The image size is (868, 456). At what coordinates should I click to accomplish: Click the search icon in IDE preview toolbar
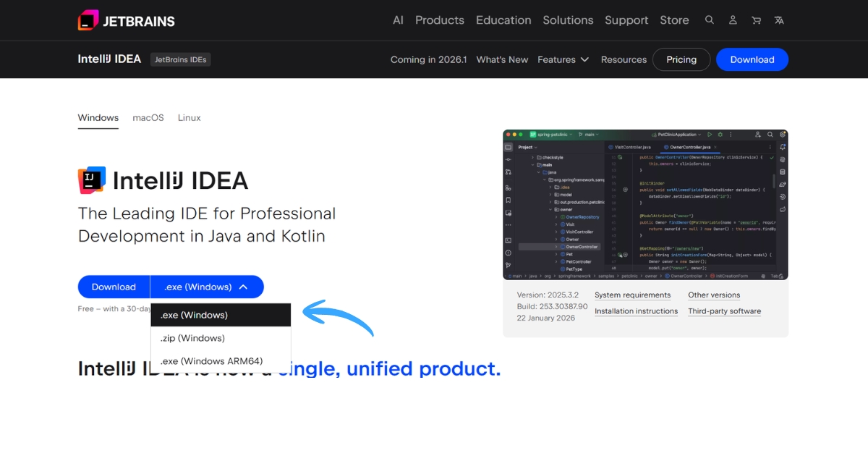coord(770,135)
